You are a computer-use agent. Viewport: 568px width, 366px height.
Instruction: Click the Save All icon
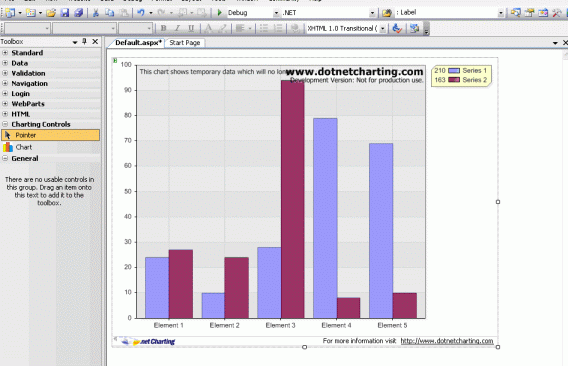pyautogui.click(x=78, y=13)
